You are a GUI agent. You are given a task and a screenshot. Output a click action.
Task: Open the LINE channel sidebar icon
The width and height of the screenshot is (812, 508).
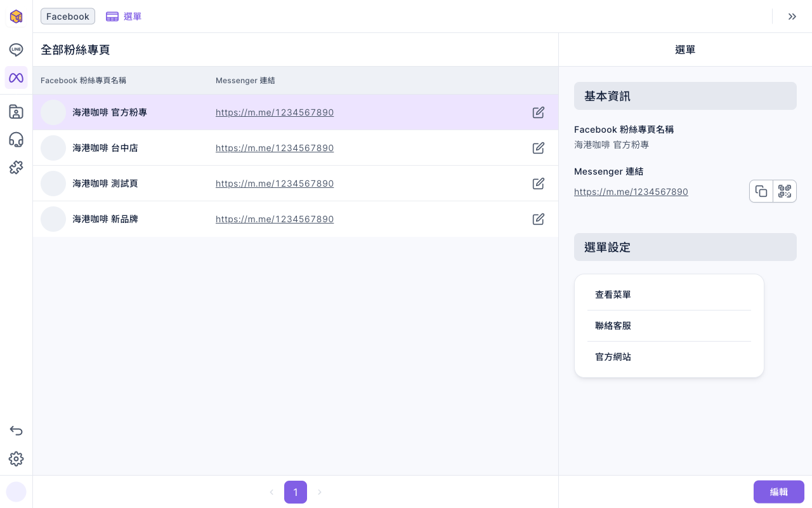(x=16, y=50)
